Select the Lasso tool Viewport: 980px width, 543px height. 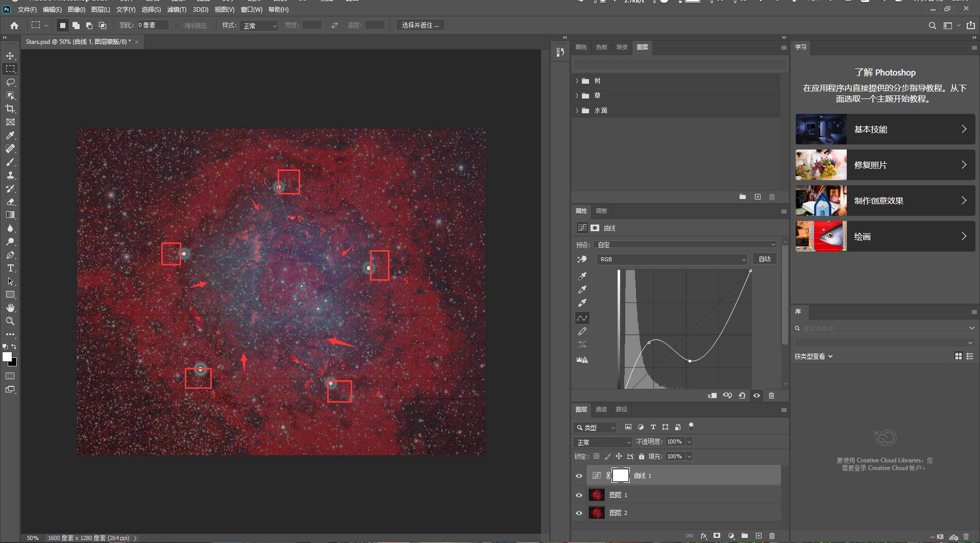point(10,82)
